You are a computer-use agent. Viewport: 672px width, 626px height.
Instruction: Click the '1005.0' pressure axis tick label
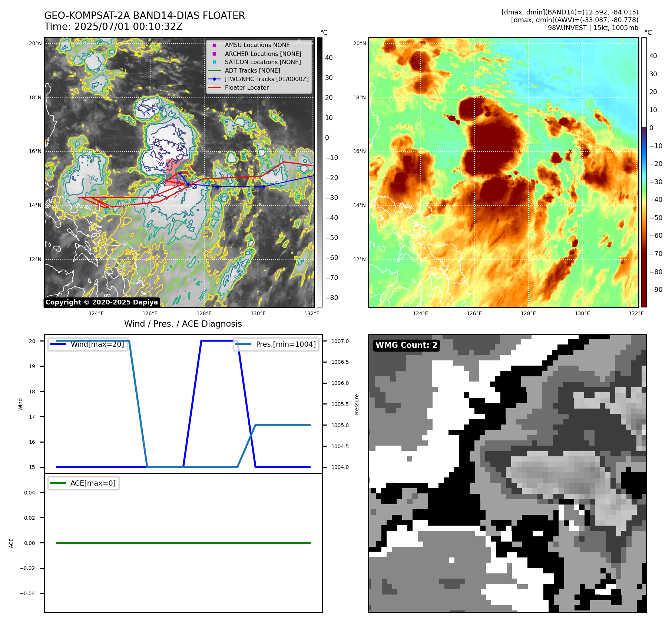point(340,425)
